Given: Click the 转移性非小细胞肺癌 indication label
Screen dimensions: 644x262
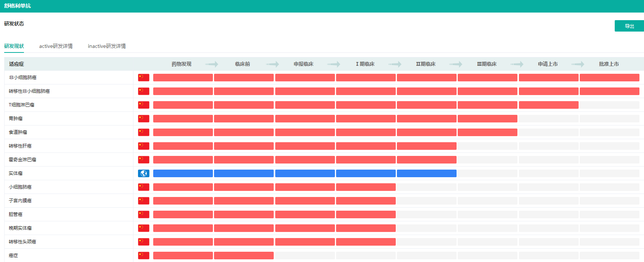Looking at the screenshot, I should click(29, 91).
